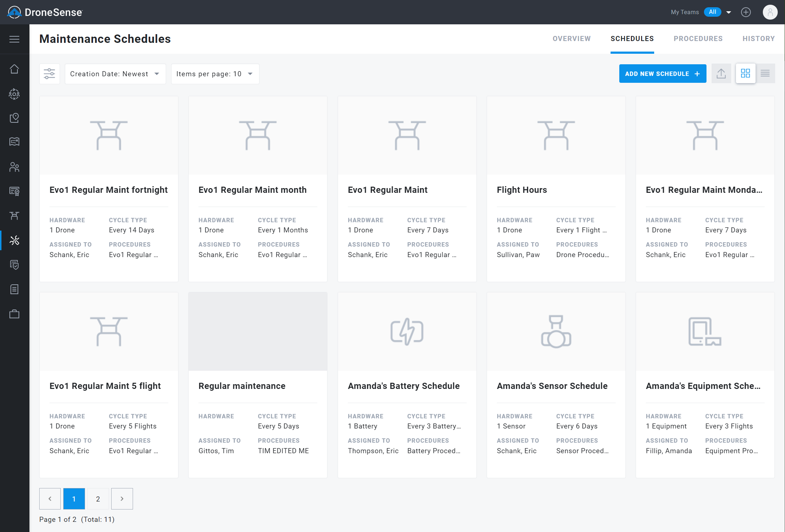
Task: Click the My Teams label
Action: point(685,12)
